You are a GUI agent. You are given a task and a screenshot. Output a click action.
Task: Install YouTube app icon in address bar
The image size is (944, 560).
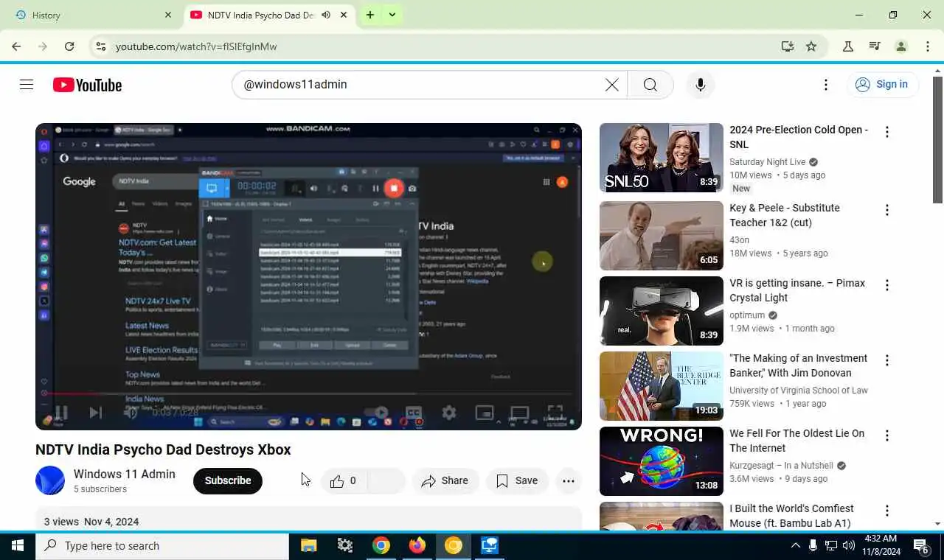point(788,46)
